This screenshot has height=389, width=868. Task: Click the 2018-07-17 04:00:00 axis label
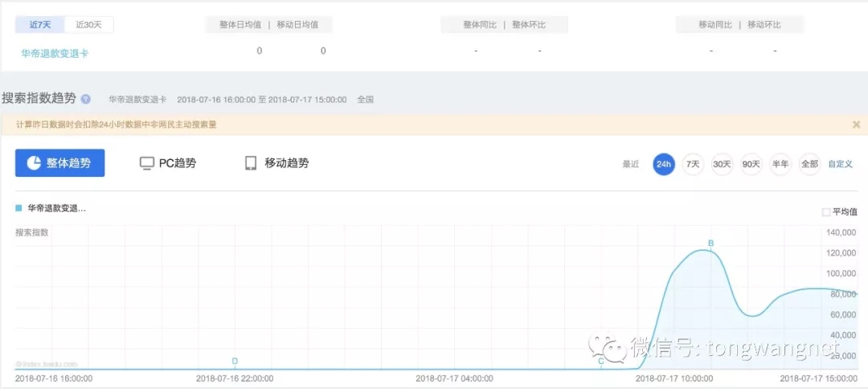pos(454,379)
